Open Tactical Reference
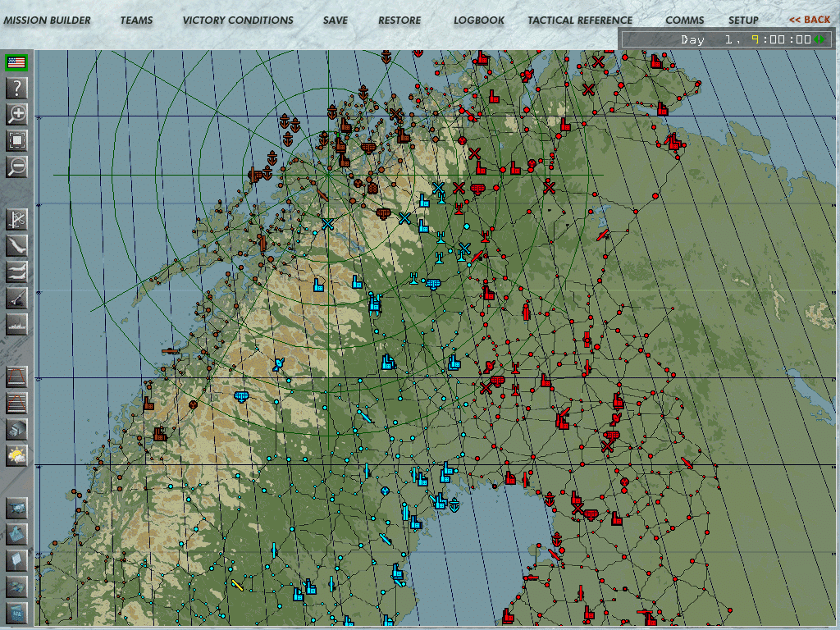Image resolution: width=840 pixels, height=630 pixels. 580,21
